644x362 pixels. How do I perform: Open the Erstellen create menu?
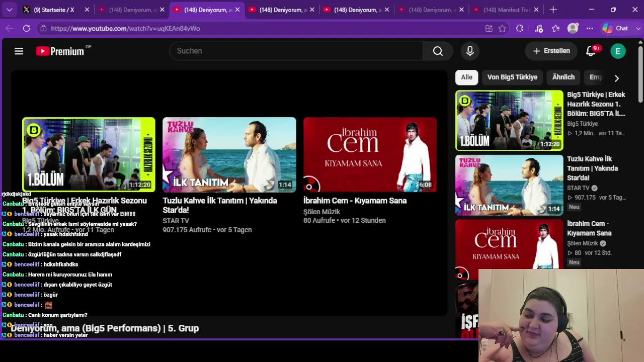click(551, 51)
